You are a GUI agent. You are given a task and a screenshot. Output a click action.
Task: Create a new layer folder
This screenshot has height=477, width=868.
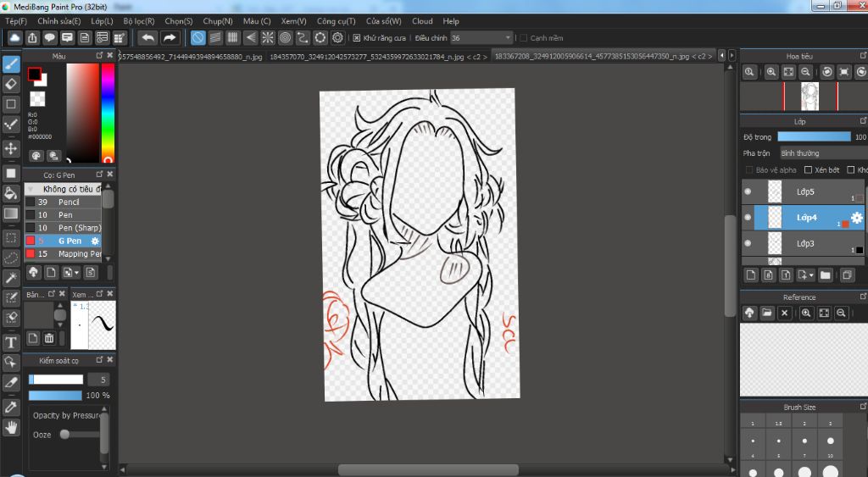point(826,275)
